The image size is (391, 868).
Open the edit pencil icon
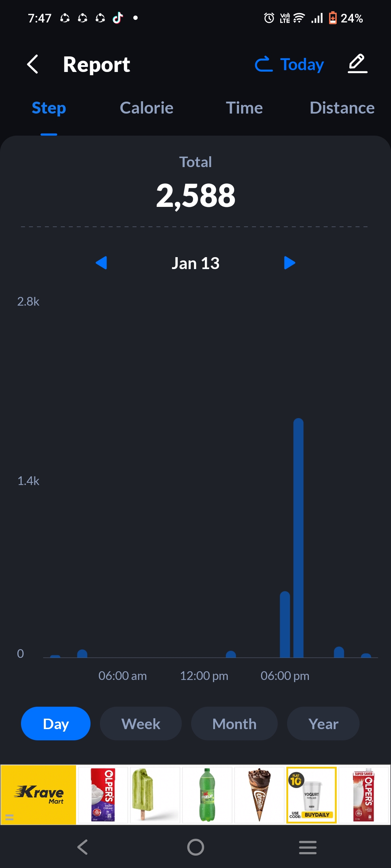357,64
